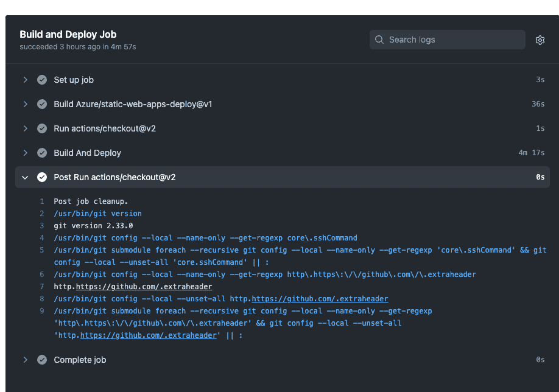Open the Build And Deploy step title
The image size is (559, 392).
point(87,153)
